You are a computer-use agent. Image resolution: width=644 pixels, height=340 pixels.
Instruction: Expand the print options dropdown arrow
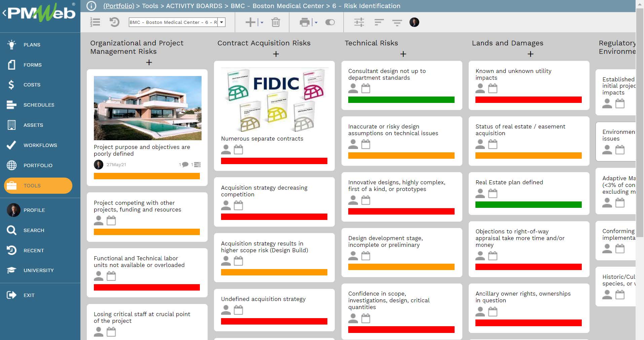tap(316, 23)
